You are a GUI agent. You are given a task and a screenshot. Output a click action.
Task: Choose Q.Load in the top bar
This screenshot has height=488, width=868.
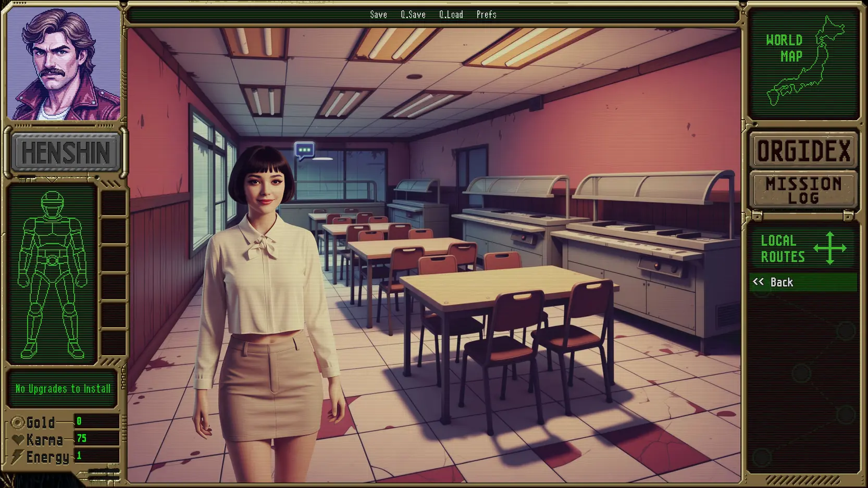click(451, 15)
